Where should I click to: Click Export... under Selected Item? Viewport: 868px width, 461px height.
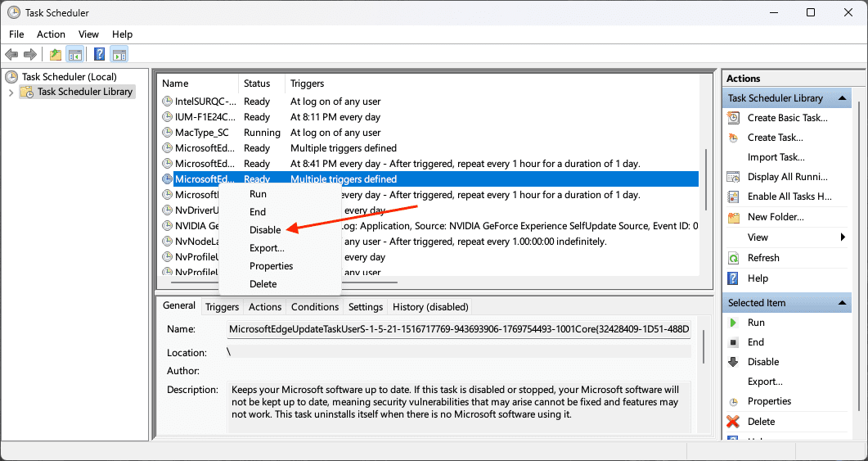(x=765, y=382)
